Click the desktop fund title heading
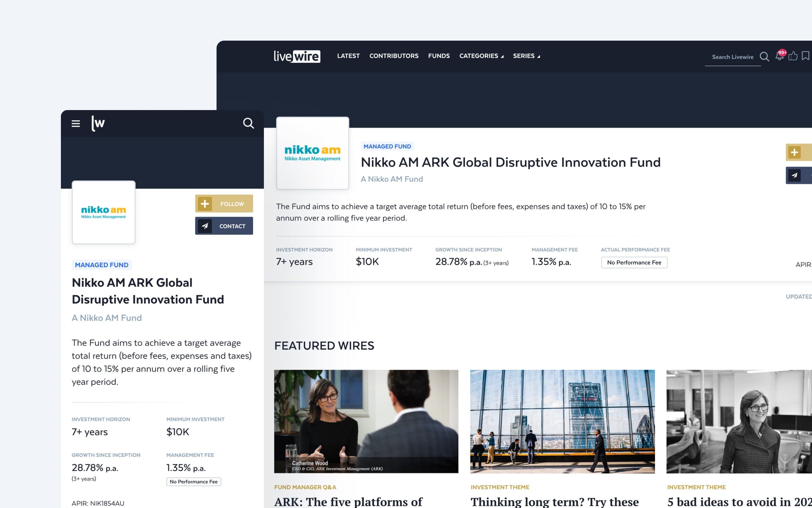812x508 pixels. click(x=511, y=162)
